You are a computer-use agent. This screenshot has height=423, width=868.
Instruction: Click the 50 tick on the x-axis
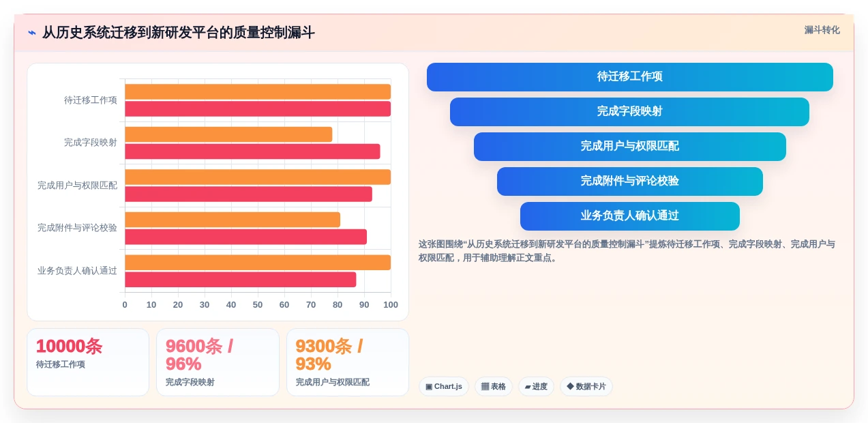click(258, 305)
